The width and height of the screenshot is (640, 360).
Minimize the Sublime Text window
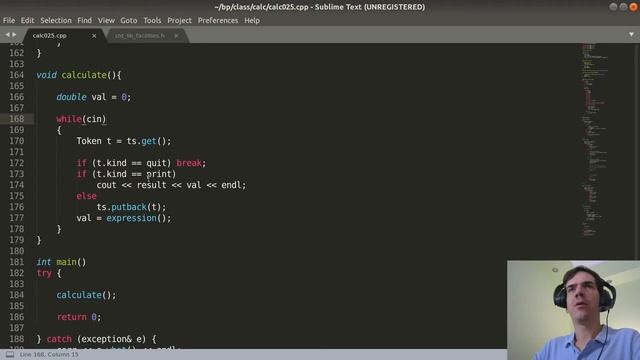coord(613,7)
